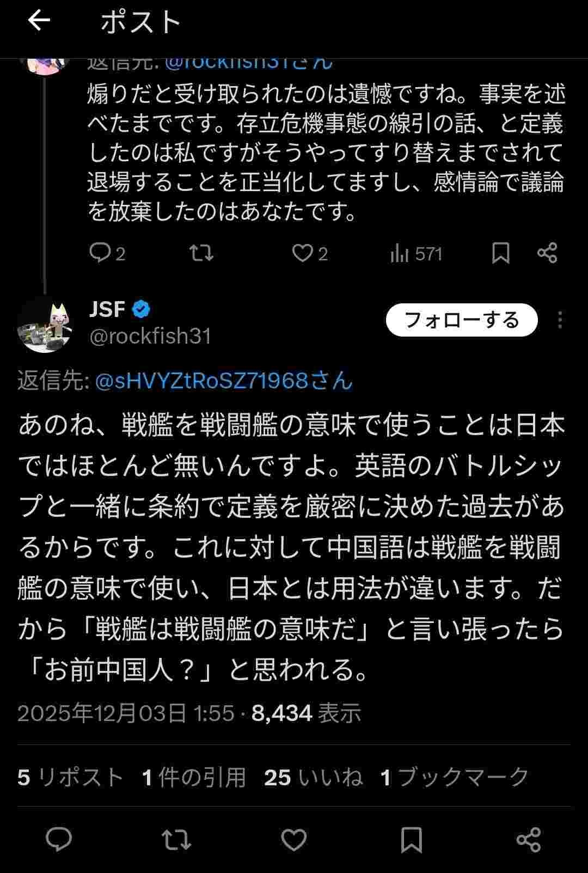Tap the back arrow icon
The height and width of the screenshot is (873, 588).
point(39,21)
